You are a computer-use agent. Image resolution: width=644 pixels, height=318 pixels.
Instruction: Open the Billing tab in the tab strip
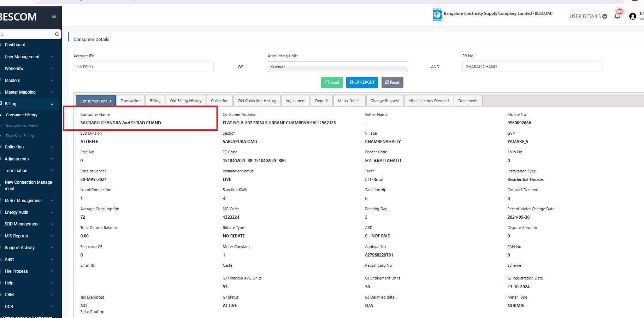coord(155,101)
